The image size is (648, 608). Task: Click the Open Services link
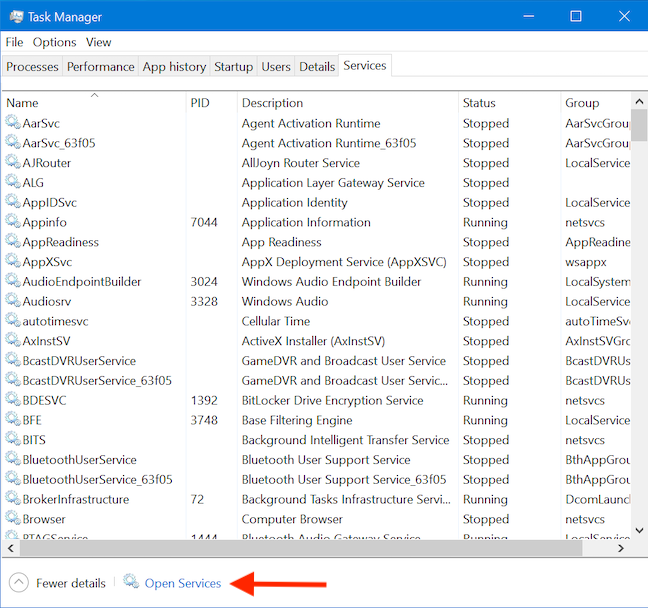(183, 583)
